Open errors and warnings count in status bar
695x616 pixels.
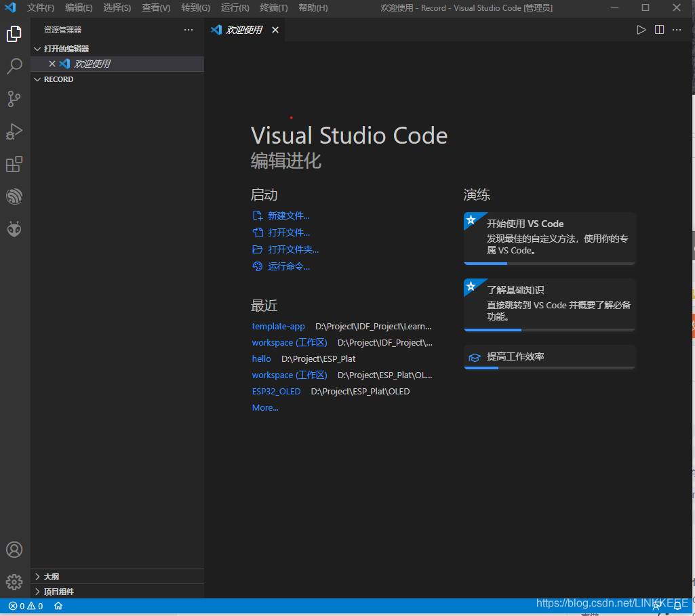coord(26,606)
